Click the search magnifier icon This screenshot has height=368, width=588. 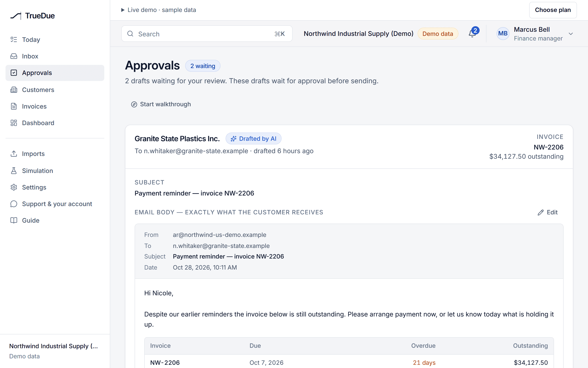130,34
